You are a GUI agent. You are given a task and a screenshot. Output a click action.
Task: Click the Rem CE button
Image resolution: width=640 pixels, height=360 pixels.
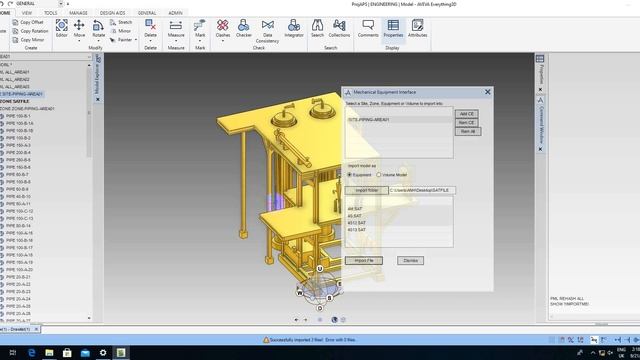pyautogui.click(x=467, y=122)
